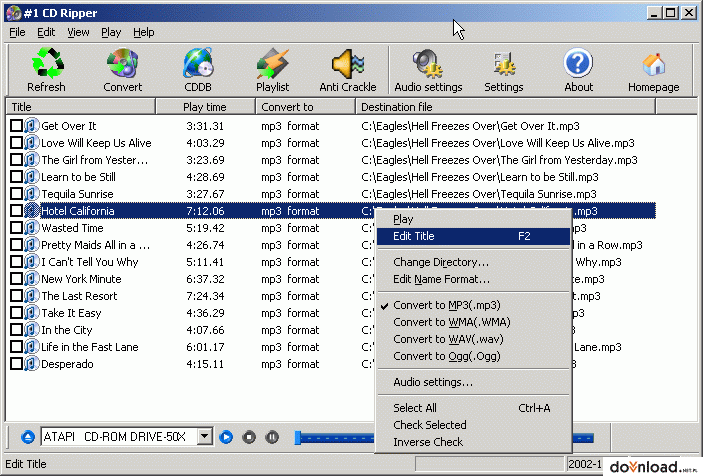703x476 pixels.
Task: Stop playback with the stop button
Action: click(249, 437)
